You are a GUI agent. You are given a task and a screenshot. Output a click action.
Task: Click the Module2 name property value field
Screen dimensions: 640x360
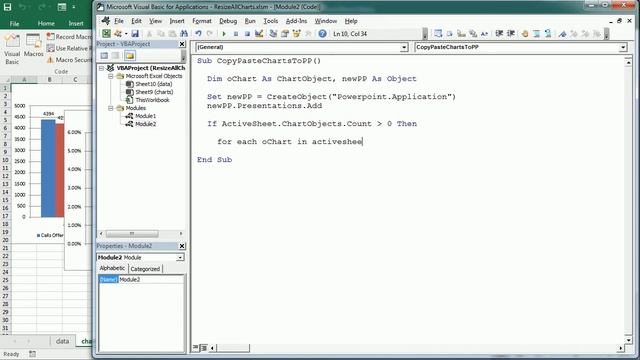coord(151,280)
